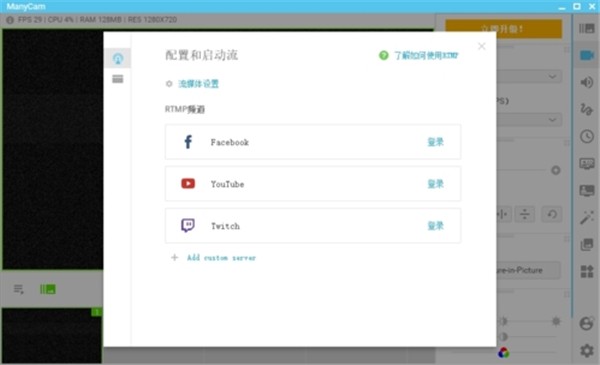Screen dimensions: 600x365
Task: Click the Twitch logo icon
Action: click(188, 225)
